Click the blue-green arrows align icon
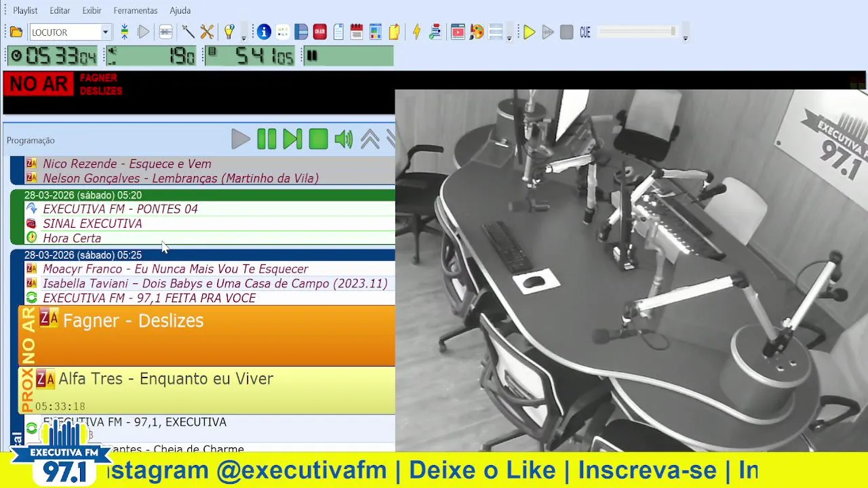 125,32
